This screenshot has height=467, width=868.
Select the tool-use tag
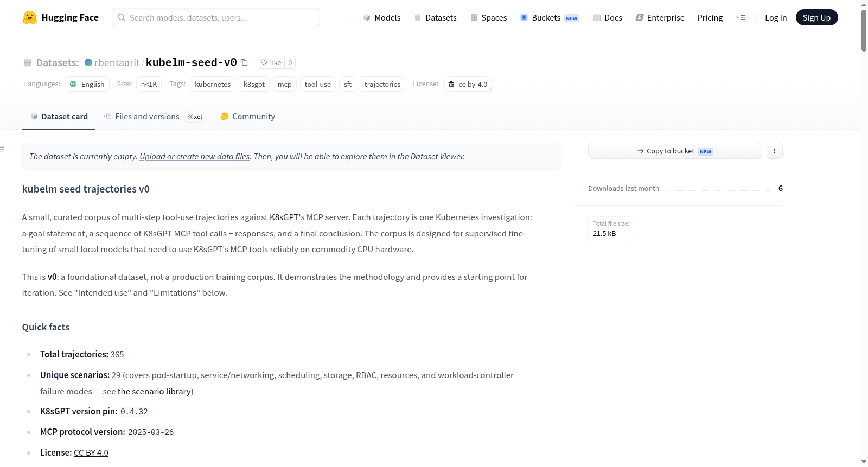point(318,84)
